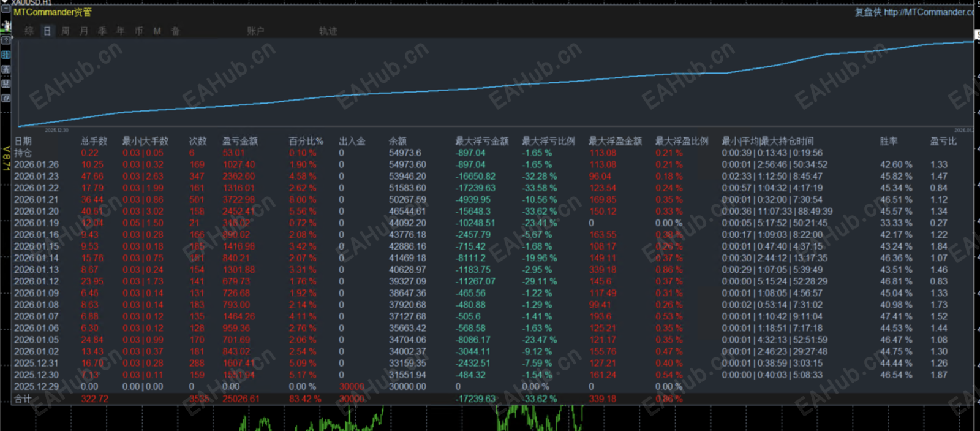Click the total profit 25026.61
The height and width of the screenshot is (431, 980).
[x=241, y=399]
